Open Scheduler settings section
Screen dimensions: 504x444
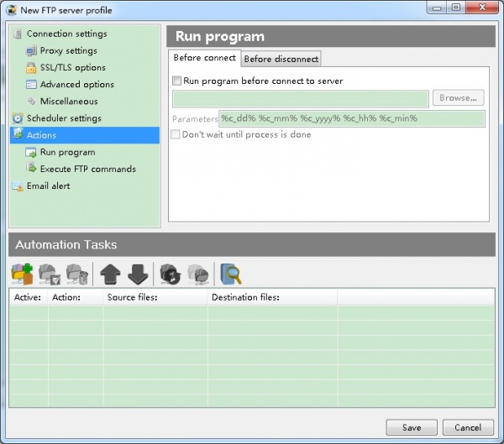pyautogui.click(x=63, y=118)
